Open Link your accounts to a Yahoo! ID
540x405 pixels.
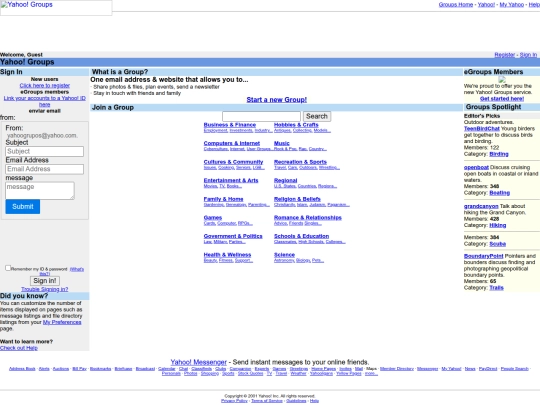point(45,101)
